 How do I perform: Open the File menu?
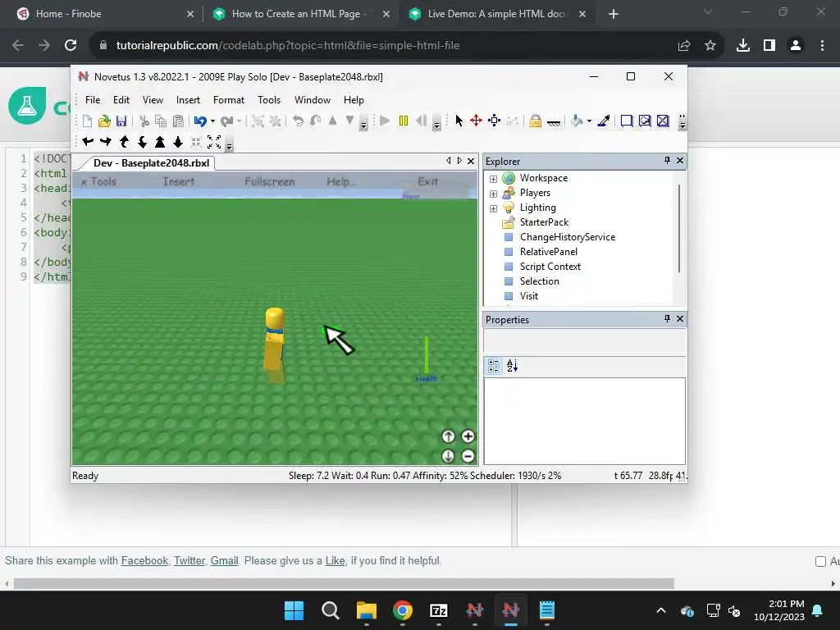coord(93,99)
